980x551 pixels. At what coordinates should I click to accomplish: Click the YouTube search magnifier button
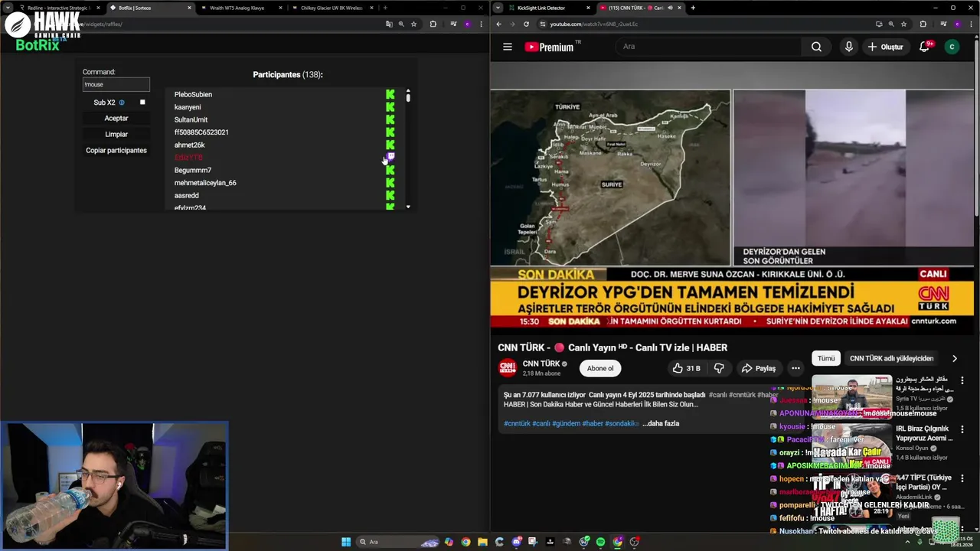pyautogui.click(x=816, y=47)
